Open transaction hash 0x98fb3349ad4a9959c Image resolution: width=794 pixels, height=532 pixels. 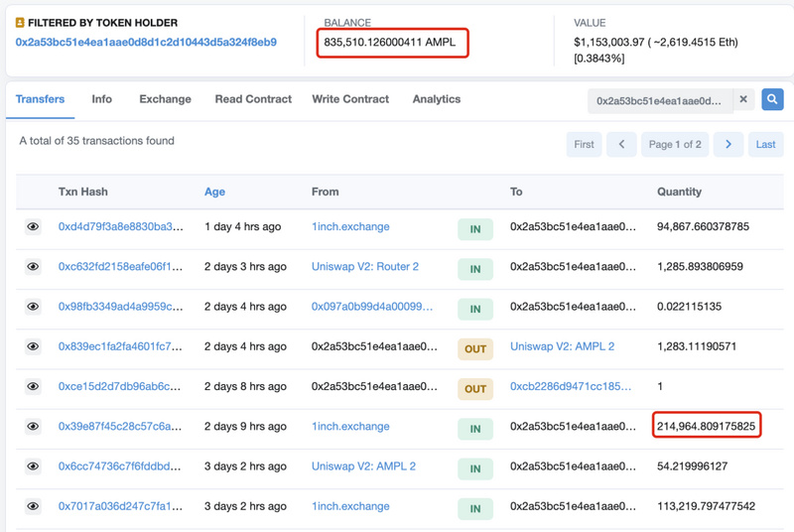120,307
